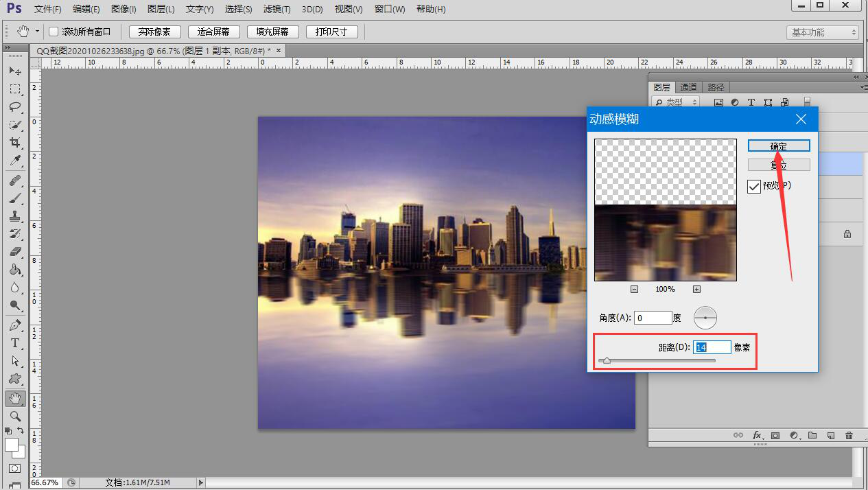This screenshot has height=490, width=868.
Task: Create a new group folder icon
Action: pyautogui.click(x=812, y=435)
